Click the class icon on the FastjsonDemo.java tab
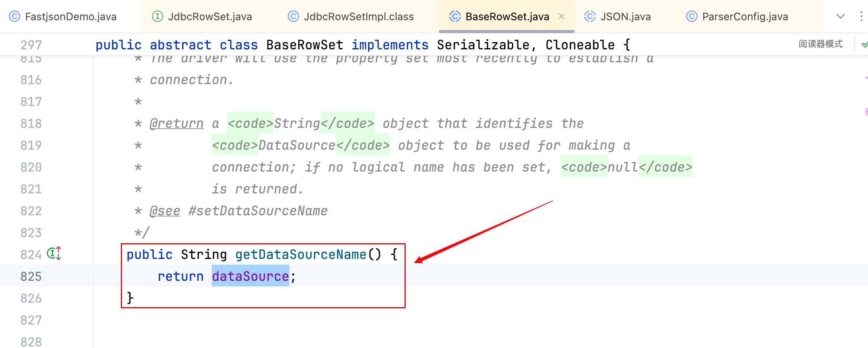 point(15,17)
